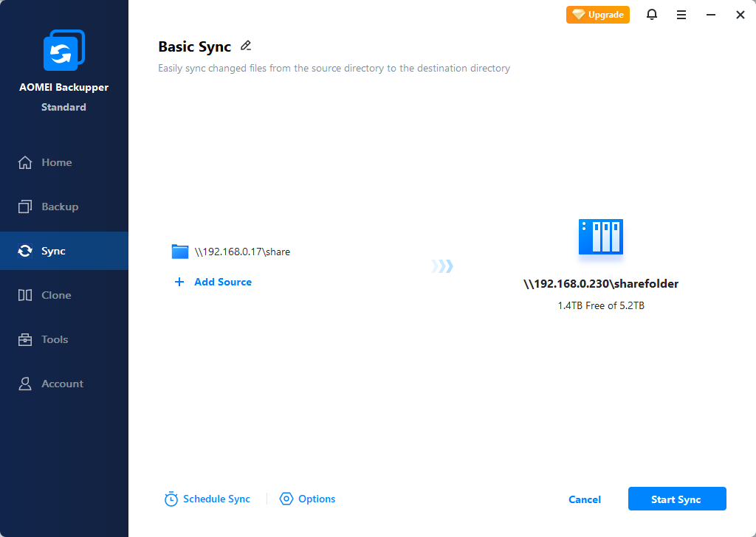Click the Schedule Sync clock icon
Viewport: 756px width, 537px height.
pyautogui.click(x=171, y=499)
